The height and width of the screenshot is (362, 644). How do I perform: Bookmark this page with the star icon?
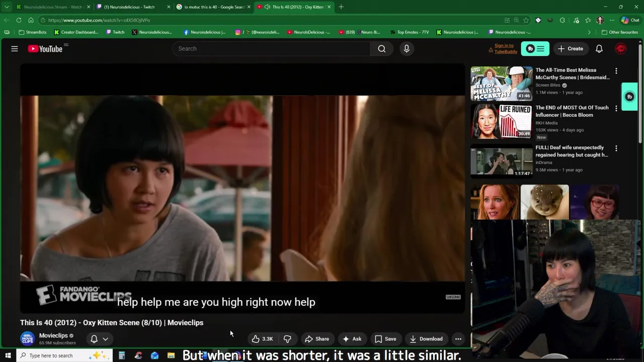(526, 20)
